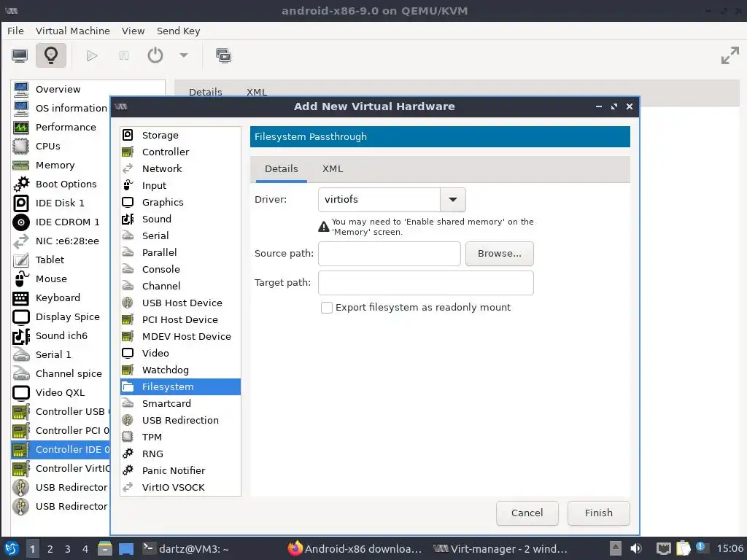Viewport: 747px width, 560px height.
Task: Select Tablet device in sidebar
Action: click(61, 260)
